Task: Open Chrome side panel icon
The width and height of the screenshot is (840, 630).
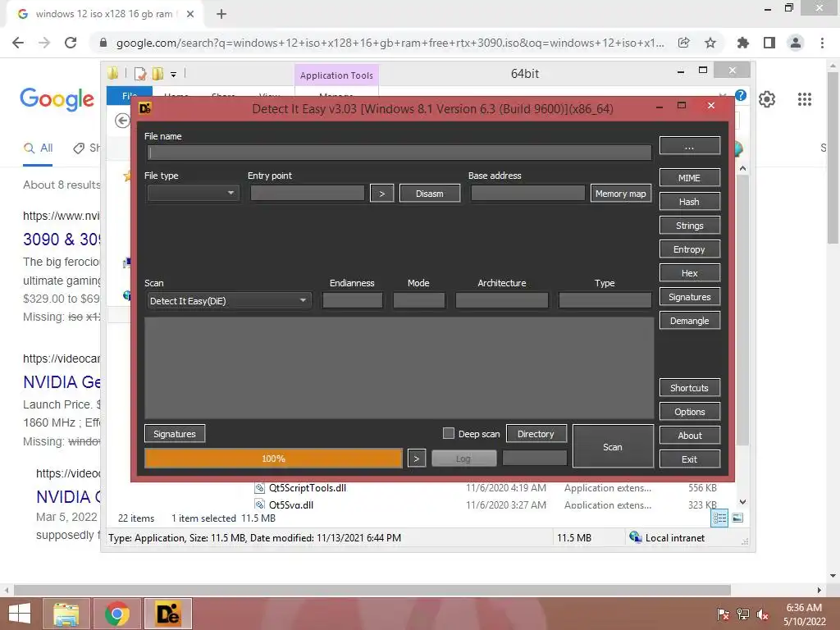Action: click(769, 43)
